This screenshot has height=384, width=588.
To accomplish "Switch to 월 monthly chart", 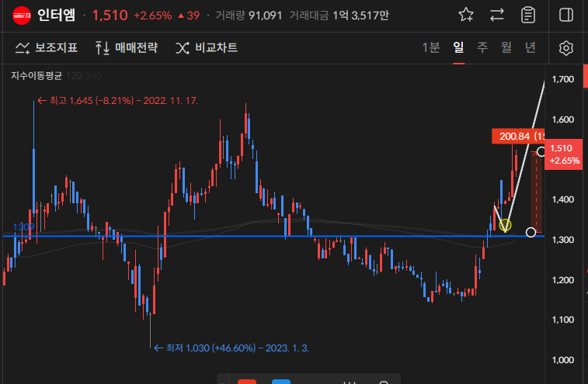I will 506,47.
